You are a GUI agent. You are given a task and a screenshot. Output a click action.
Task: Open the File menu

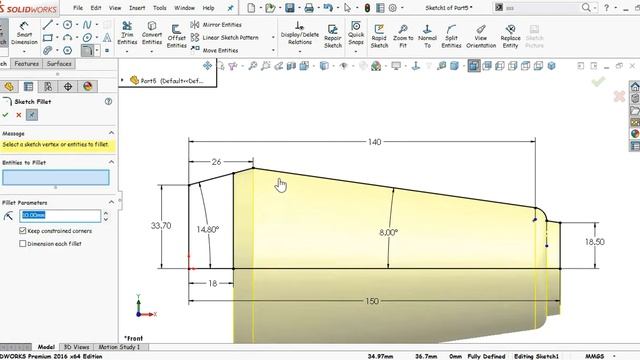[x=78, y=8]
